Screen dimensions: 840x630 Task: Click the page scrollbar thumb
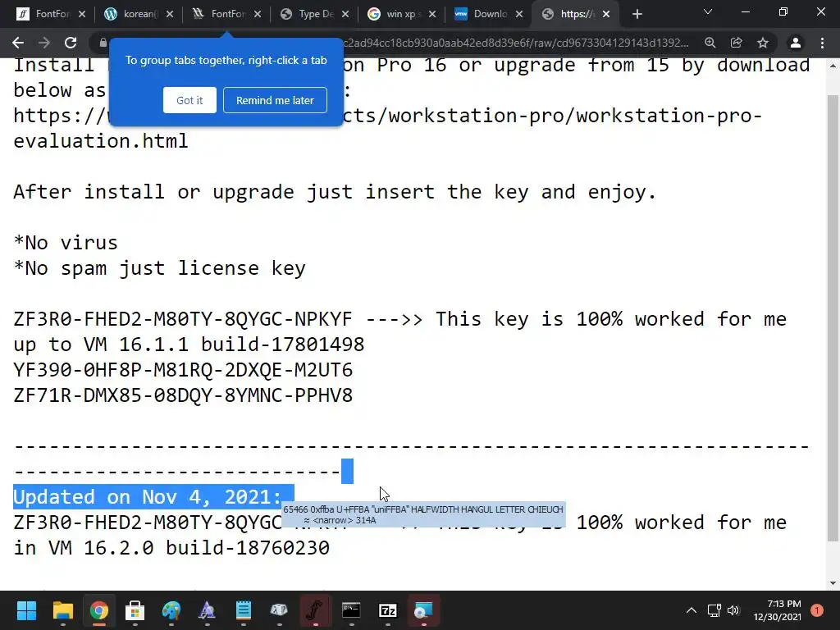tap(833, 318)
